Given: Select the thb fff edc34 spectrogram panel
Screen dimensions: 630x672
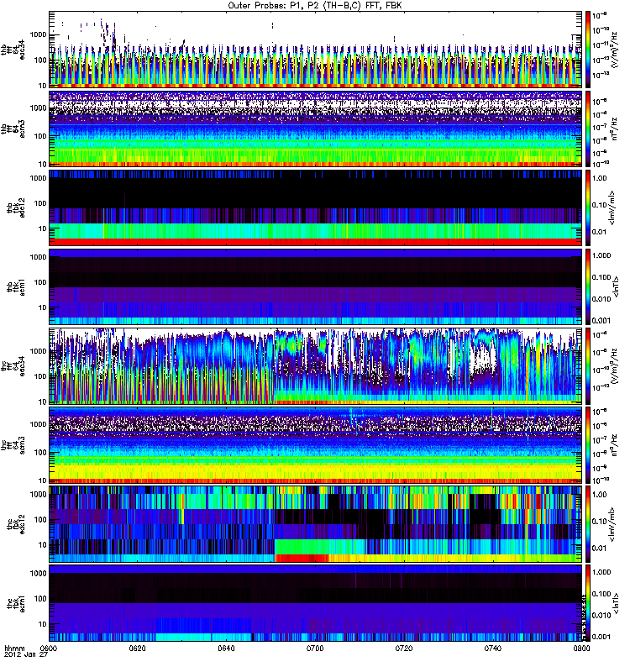Looking at the screenshot, I should coord(316,50).
